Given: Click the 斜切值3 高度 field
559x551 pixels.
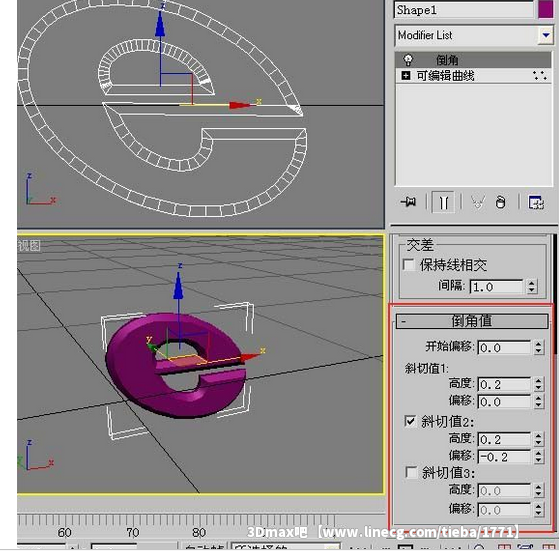Looking at the screenshot, I should pyautogui.click(x=504, y=491).
